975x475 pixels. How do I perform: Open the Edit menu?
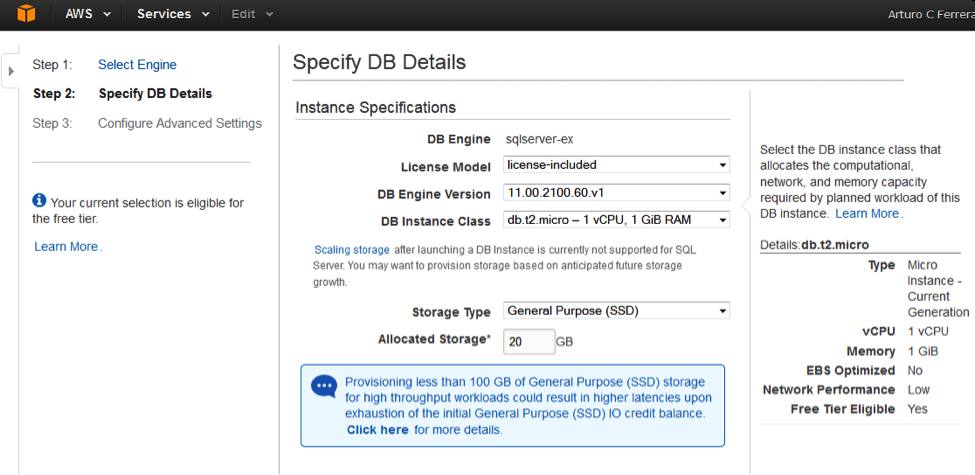[252, 14]
